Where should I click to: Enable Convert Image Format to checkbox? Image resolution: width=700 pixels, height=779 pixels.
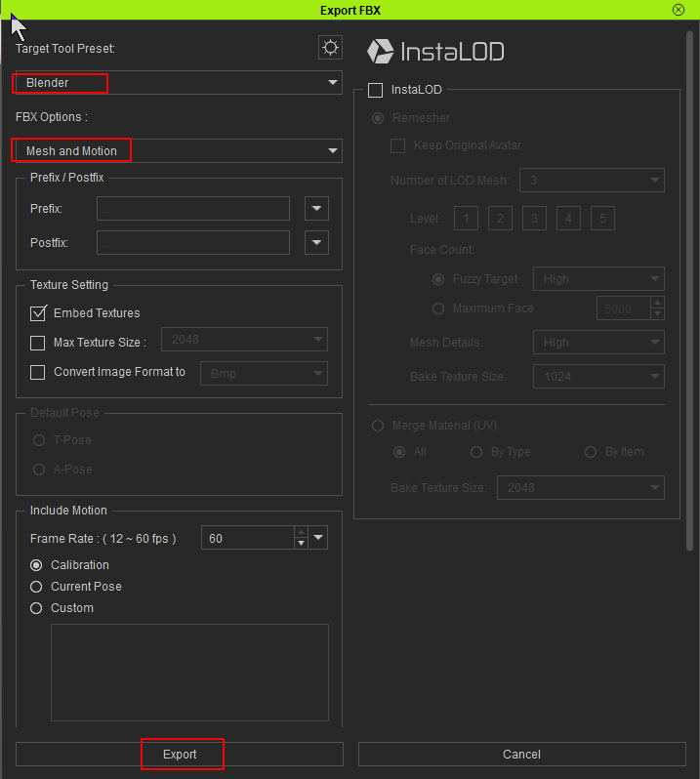(38, 372)
